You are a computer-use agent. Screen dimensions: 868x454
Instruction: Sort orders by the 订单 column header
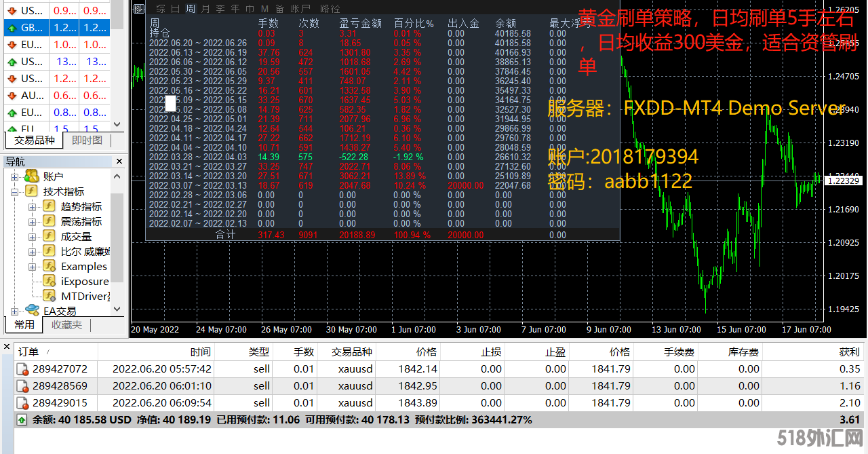(x=57, y=352)
